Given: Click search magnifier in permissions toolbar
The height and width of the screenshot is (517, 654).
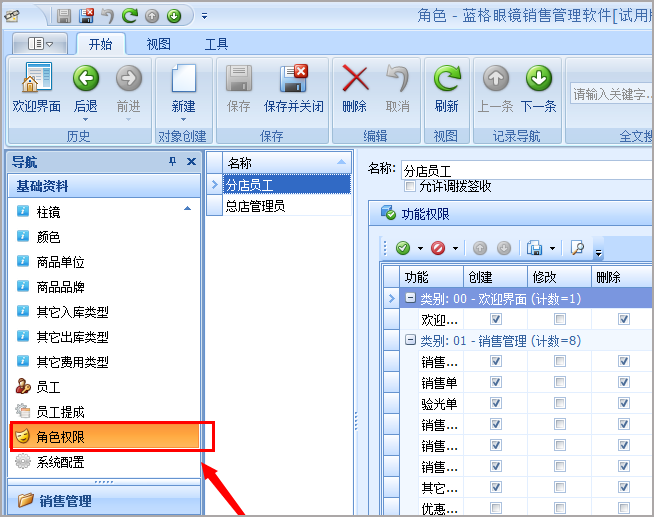Looking at the screenshot, I should tap(578, 248).
